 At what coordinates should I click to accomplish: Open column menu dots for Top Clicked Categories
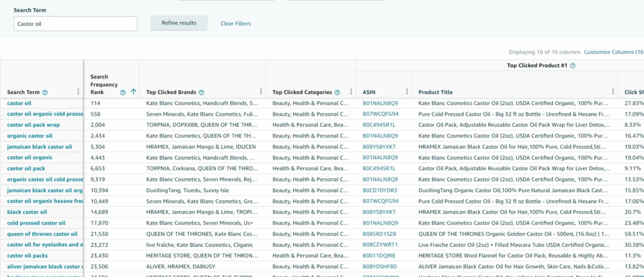coord(351,92)
